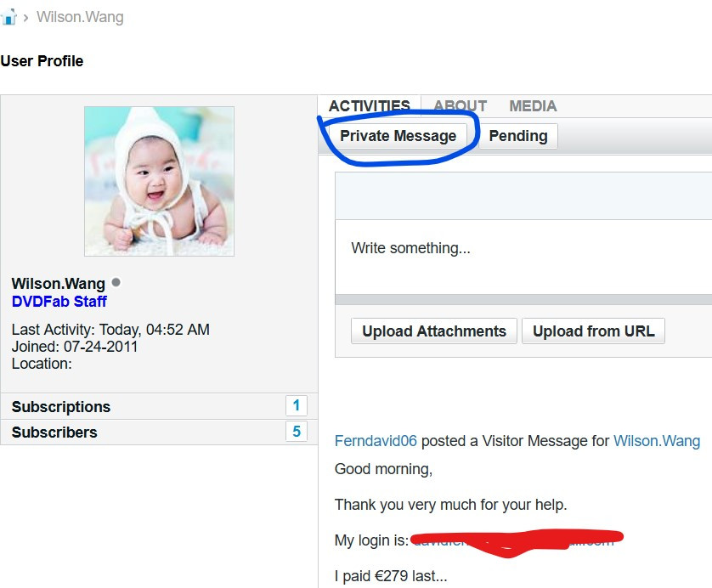This screenshot has width=712, height=588.
Task: Click the bold Wilson.Wang username under the avatar
Action: pyautogui.click(x=59, y=284)
